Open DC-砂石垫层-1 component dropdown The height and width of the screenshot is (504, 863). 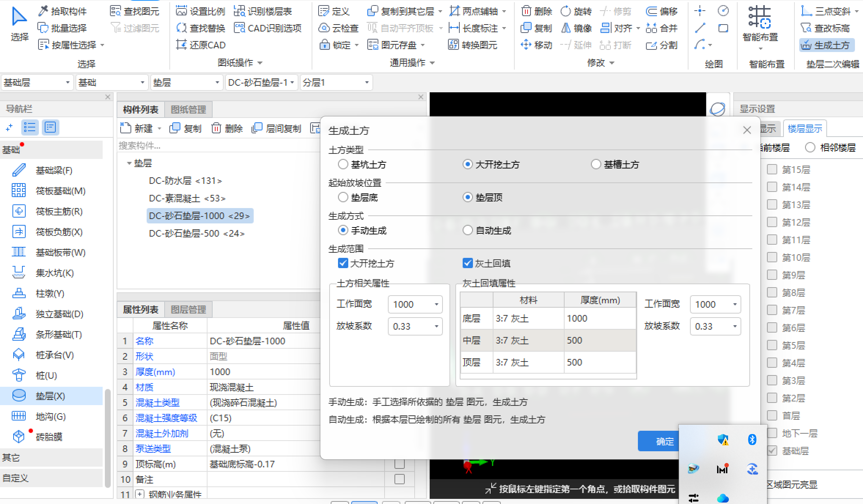(x=261, y=82)
